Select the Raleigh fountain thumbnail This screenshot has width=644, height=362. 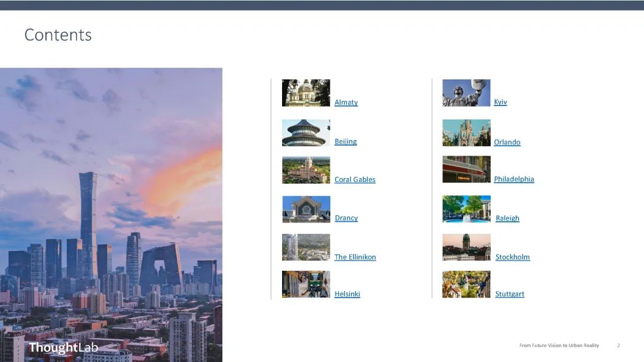[x=466, y=209]
